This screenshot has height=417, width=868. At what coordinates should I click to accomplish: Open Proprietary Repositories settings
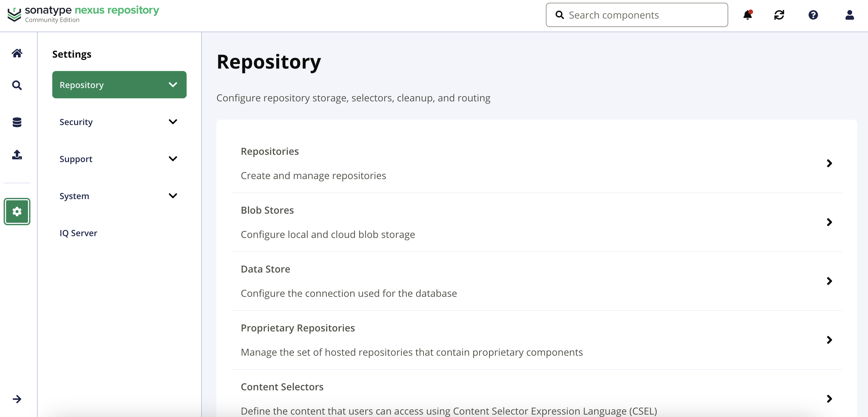click(536, 340)
